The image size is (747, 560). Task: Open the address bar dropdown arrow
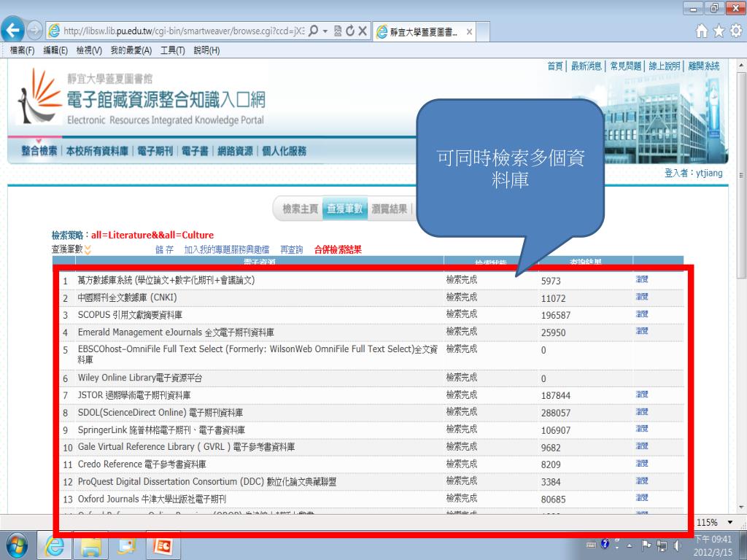click(325, 31)
